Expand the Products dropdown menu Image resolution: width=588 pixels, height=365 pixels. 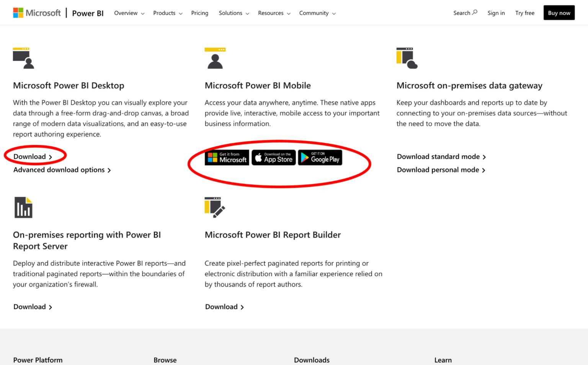(x=165, y=13)
